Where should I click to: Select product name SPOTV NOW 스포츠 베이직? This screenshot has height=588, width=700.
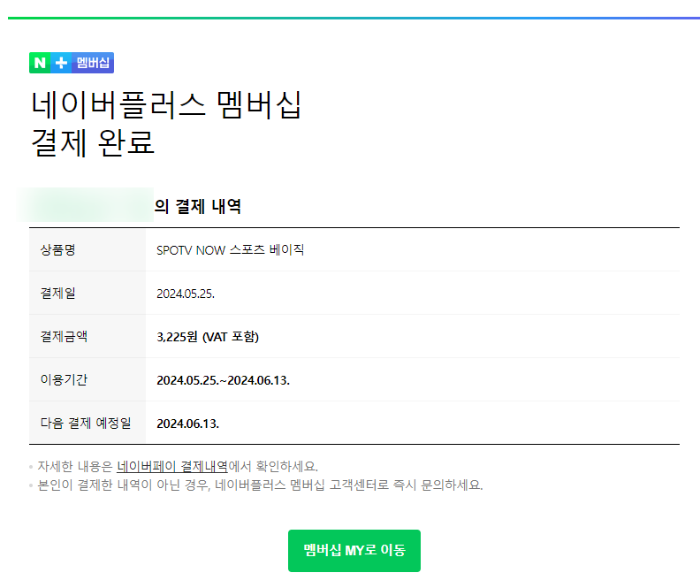coord(231,250)
